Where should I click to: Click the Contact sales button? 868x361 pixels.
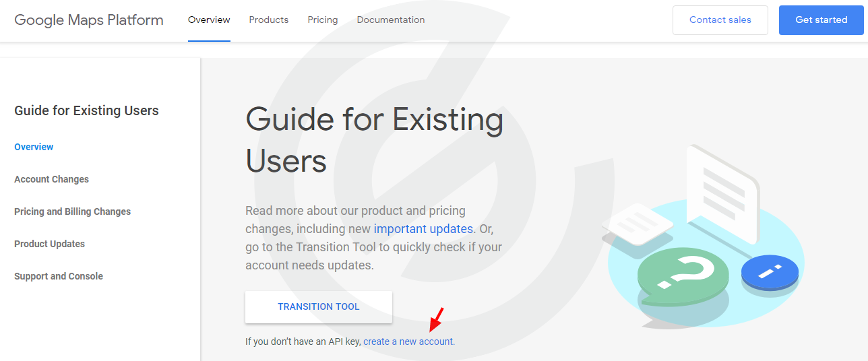720,20
